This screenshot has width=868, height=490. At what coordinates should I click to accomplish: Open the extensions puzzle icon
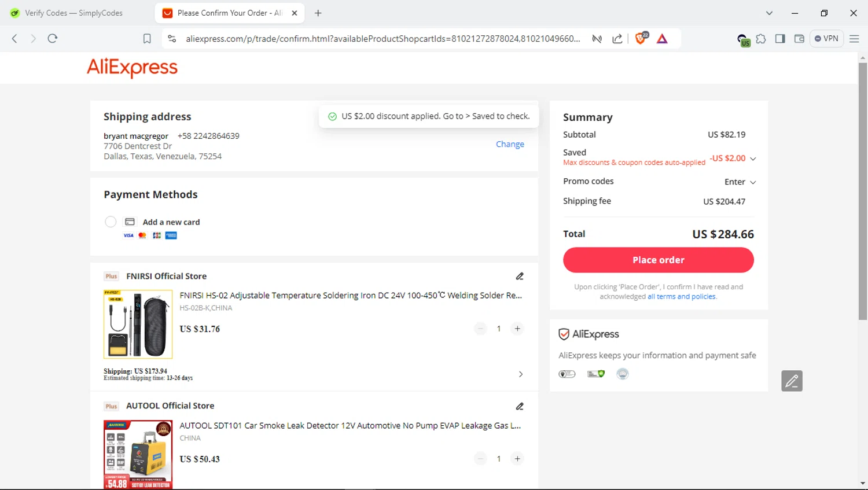pyautogui.click(x=761, y=39)
